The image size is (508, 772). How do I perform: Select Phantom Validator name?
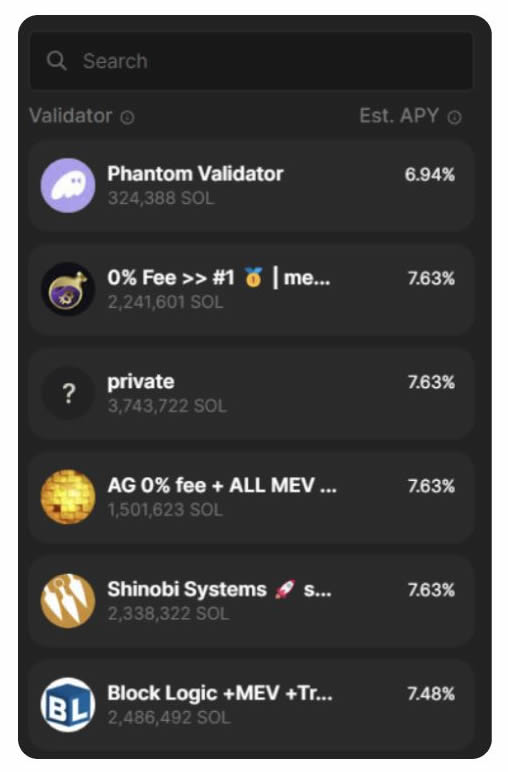[195, 174]
